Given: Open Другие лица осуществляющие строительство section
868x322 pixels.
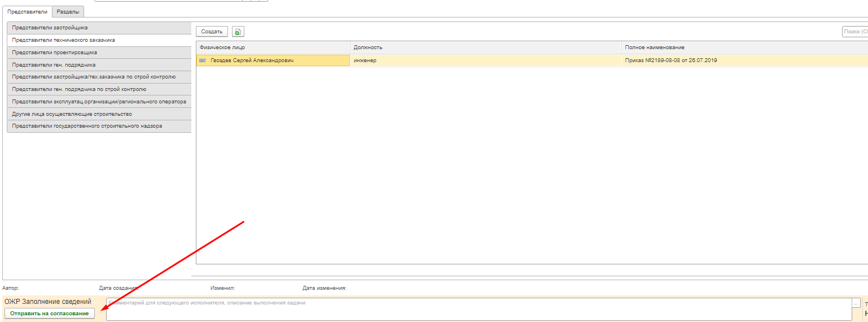Looking at the screenshot, I should tap(99, 114).
